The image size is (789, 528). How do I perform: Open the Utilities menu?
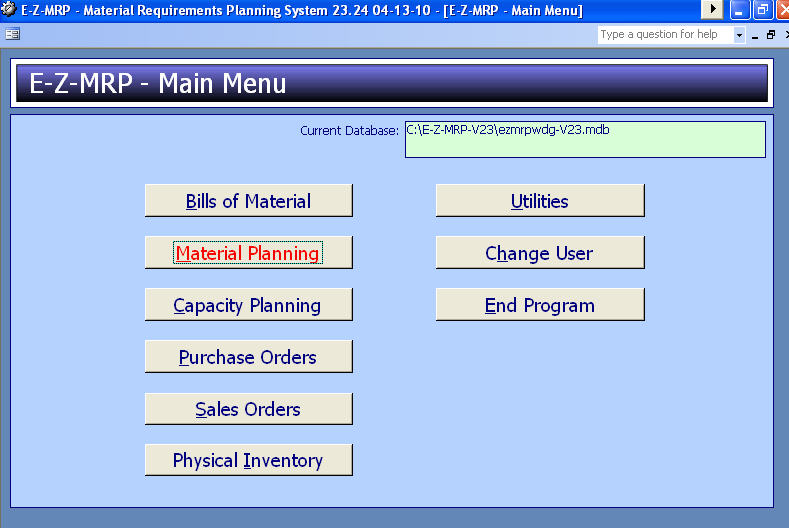(540, 200)
